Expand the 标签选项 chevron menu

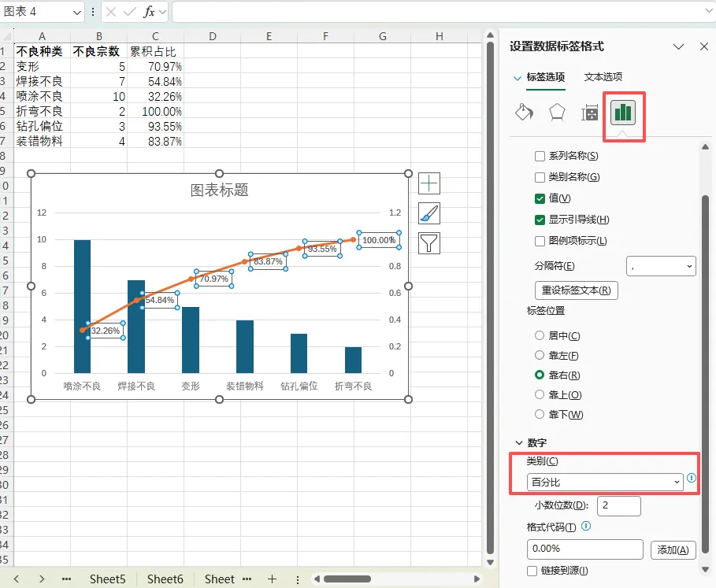point(518,78)
